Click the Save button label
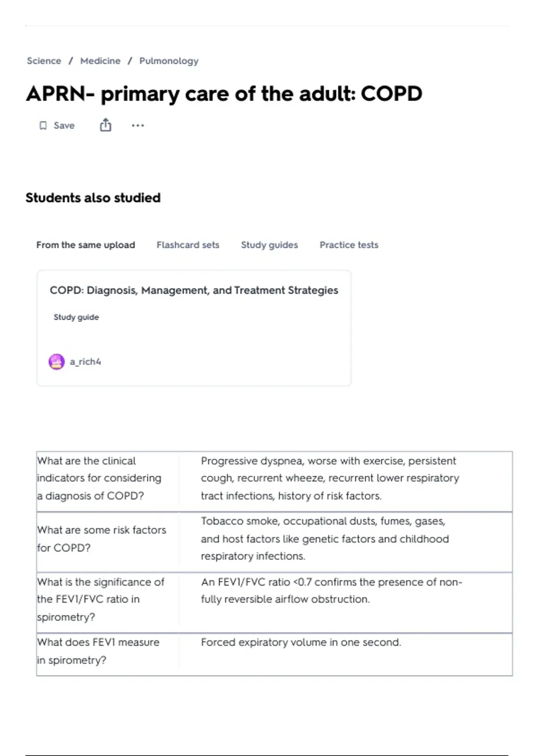Viewport: 534px width, 756px height. (x=64, y=125)
